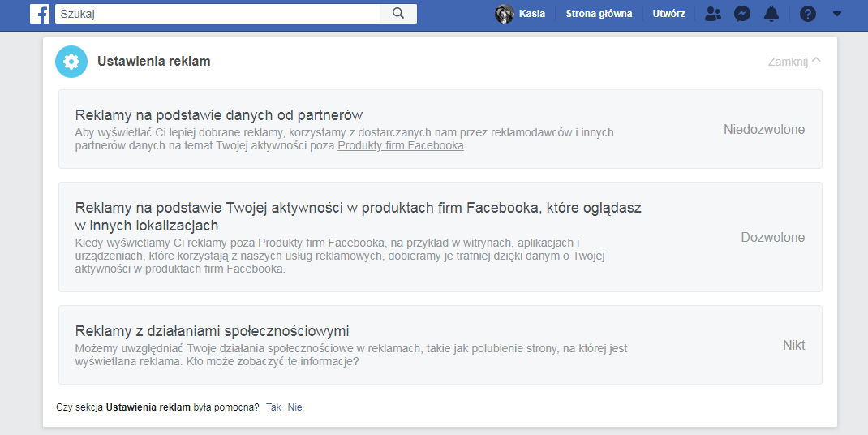Click the Niedozwolone setting value
868x435 pixels.
tap(764, 130)
